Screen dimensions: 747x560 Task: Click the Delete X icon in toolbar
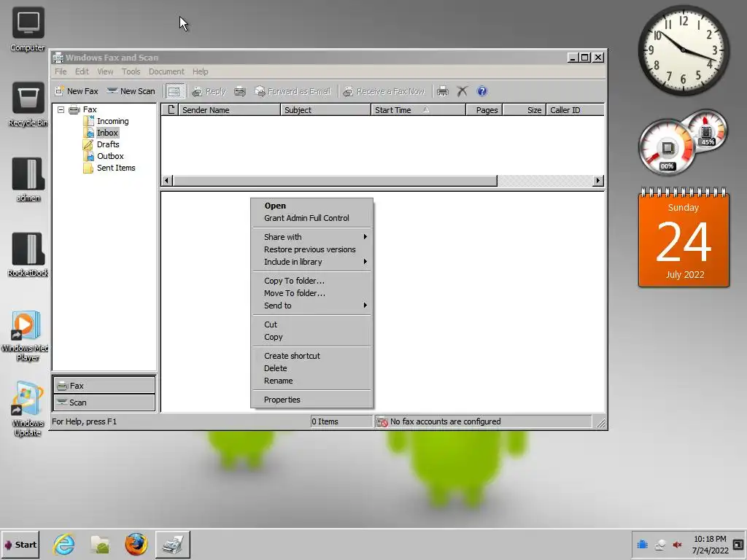pos(462,91)
